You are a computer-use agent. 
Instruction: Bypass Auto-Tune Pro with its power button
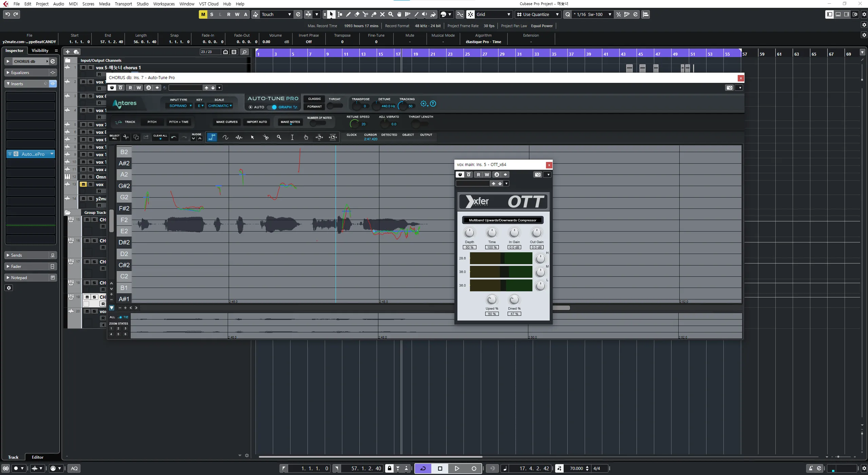point(112,88)
